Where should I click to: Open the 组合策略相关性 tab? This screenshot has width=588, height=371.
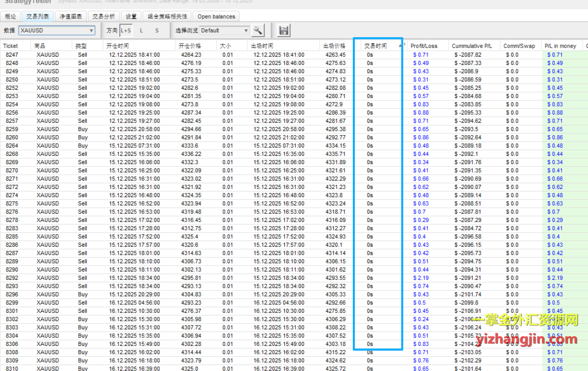point(167,17)
